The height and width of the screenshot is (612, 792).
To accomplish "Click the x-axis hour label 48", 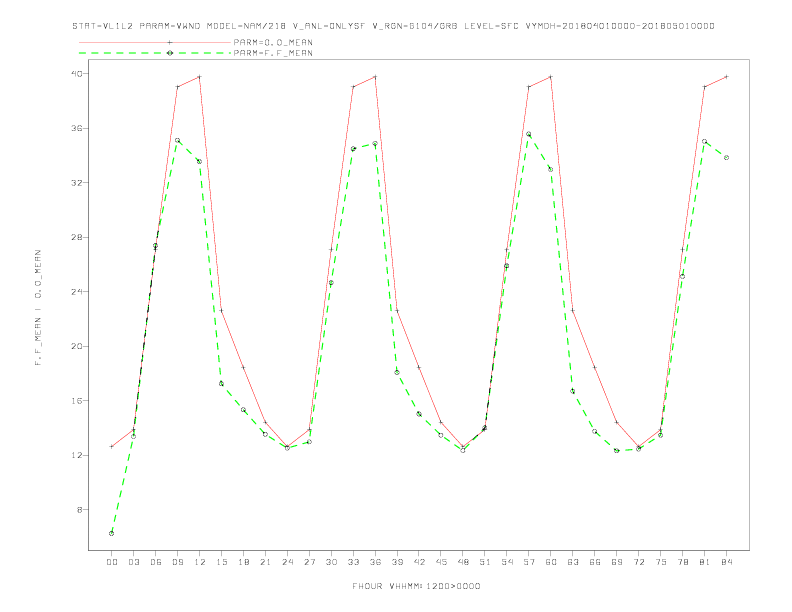I will pyautogui.click(x=463, y=562).
